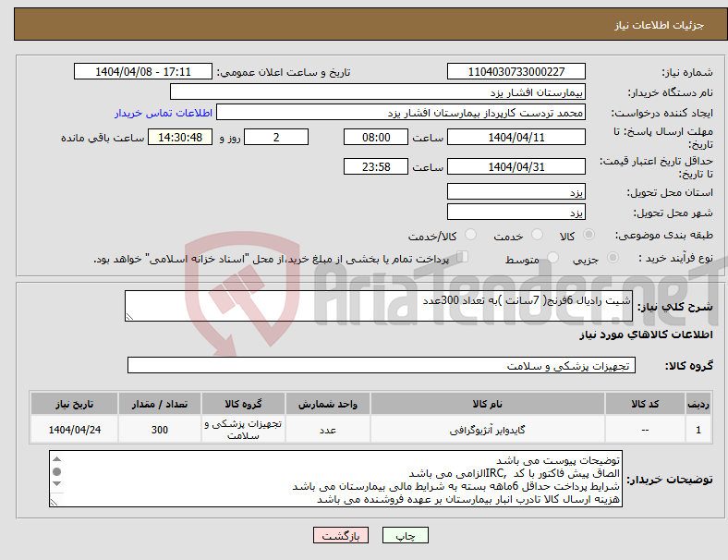This screenshot has width=728, height=560.
Task: Click the بازگشت (back) button
Action: pyautogui.click(x=341, y=535)
